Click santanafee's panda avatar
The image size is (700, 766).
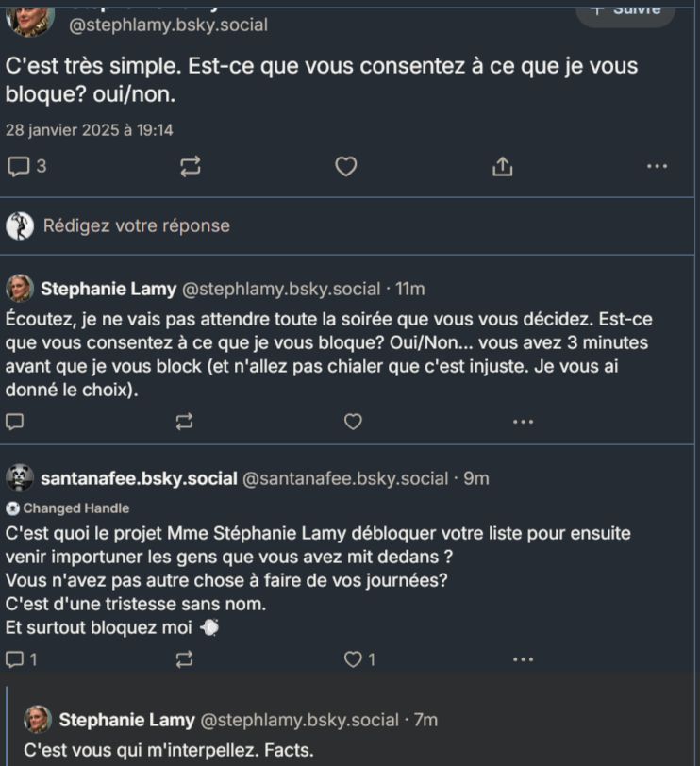pos(20,478)
